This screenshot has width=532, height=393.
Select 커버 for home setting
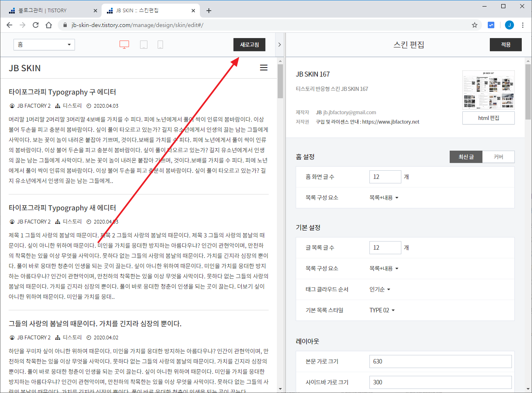pyautogui.click(x=498, y=157)
